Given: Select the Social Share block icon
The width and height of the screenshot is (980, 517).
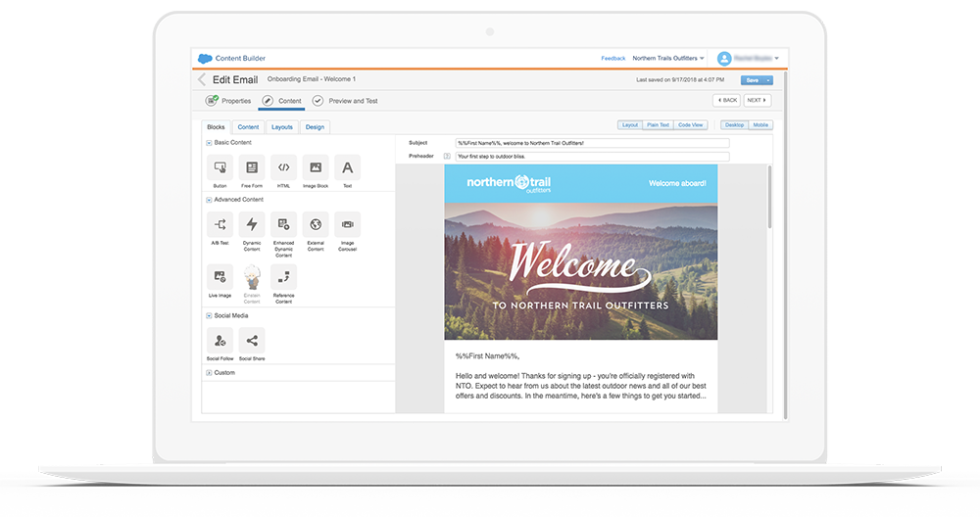Looking at the screenshot, I should [x=252, y=340].
